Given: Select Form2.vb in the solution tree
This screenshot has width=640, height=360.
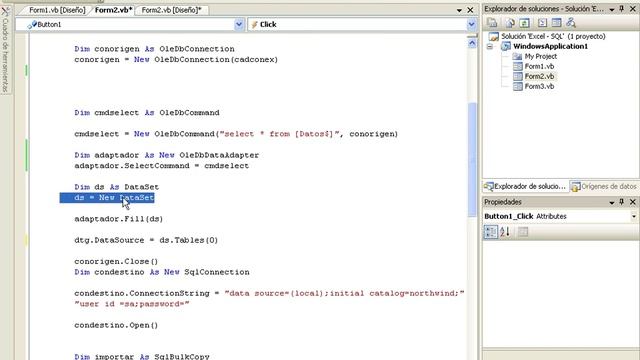Looking at the screenshot, I should (539, 76).
